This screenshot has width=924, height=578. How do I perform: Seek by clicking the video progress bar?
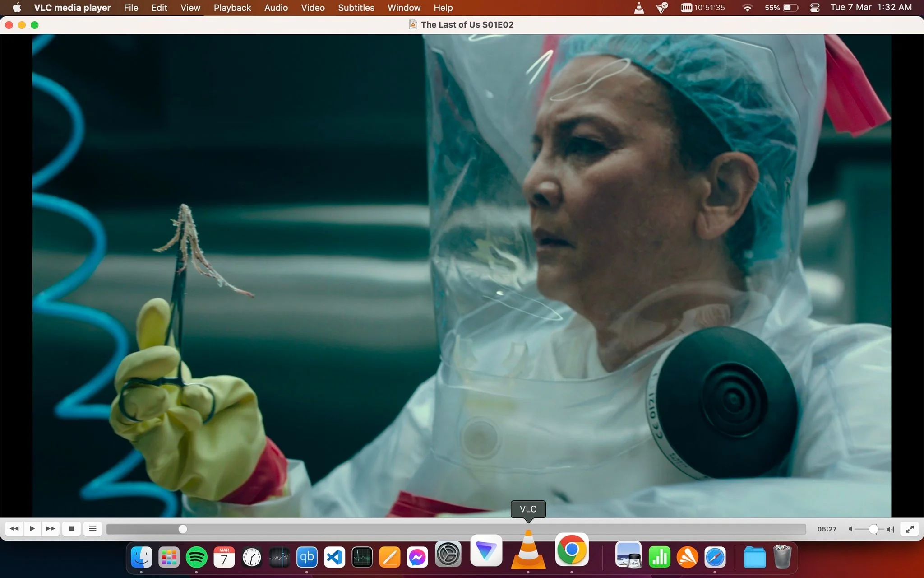pyautogui.click(x=456, y=529)
